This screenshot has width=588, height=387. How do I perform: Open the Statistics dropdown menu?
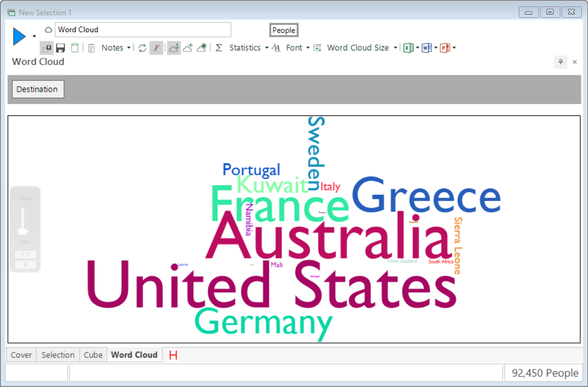(267, 48)
